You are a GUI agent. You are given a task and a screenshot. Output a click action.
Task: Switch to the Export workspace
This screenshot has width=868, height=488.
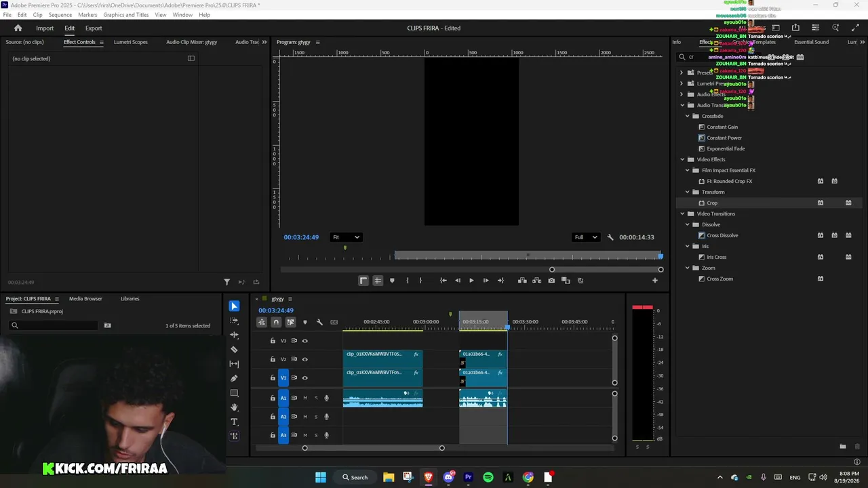[94, 28]
